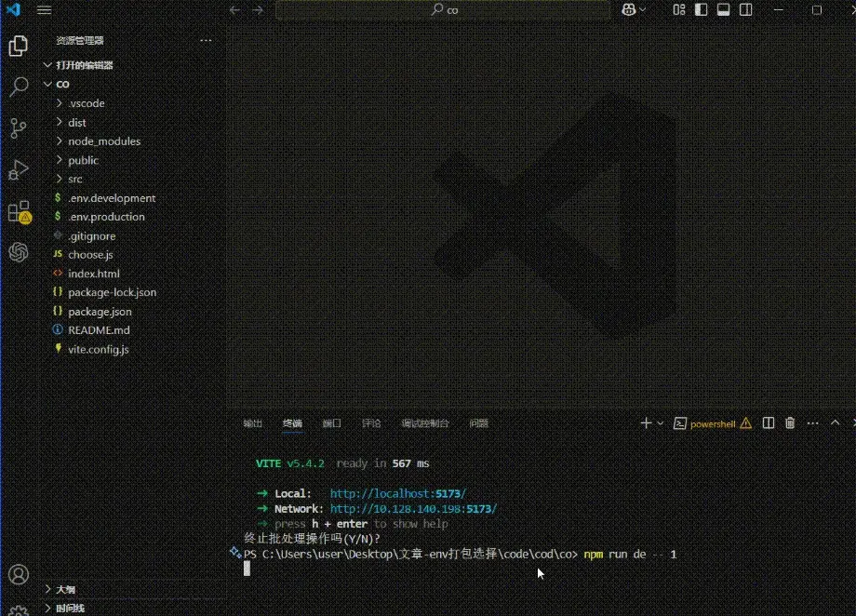Open the Manage gear icon in activity bar
This screenshot has height=616, width=856.
pos(18,610)
